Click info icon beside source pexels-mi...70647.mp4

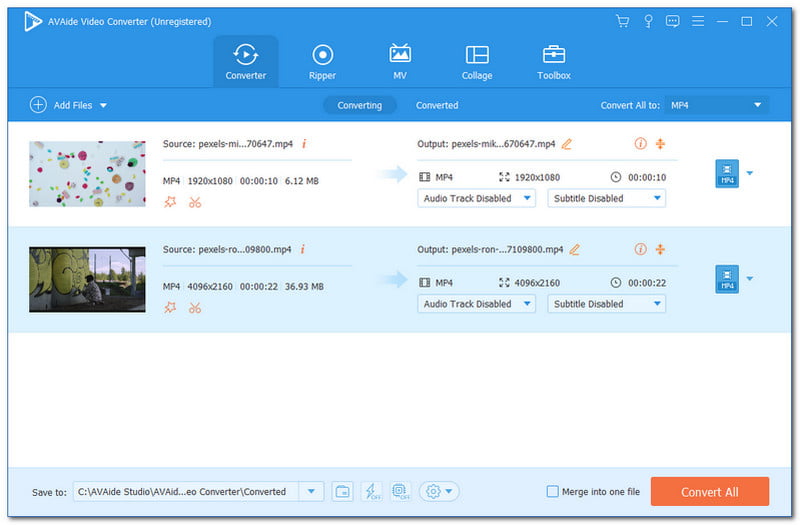coord(304,143)
